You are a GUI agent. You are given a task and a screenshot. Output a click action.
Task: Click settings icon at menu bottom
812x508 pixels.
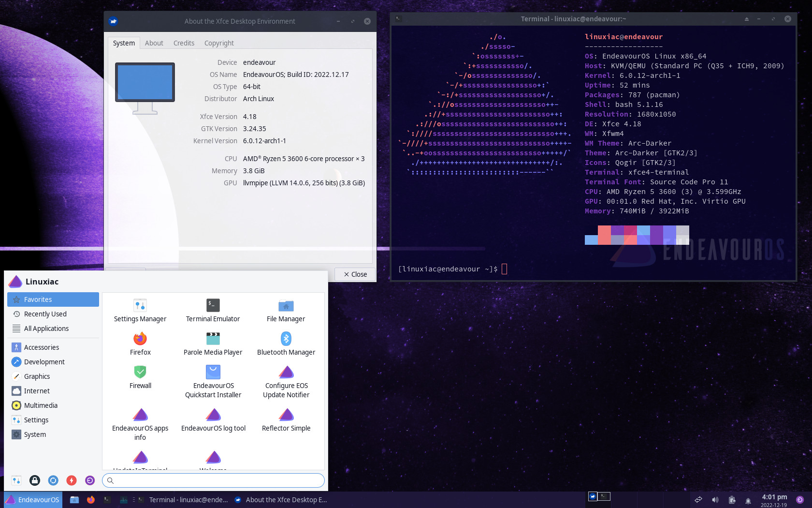(x=16, y=480)
